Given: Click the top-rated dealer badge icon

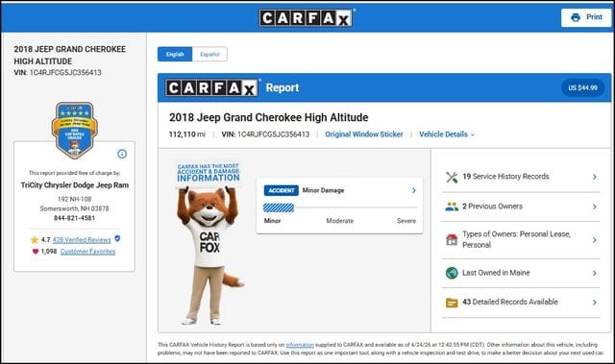Looking at the screenshot, I should [75, 130].
